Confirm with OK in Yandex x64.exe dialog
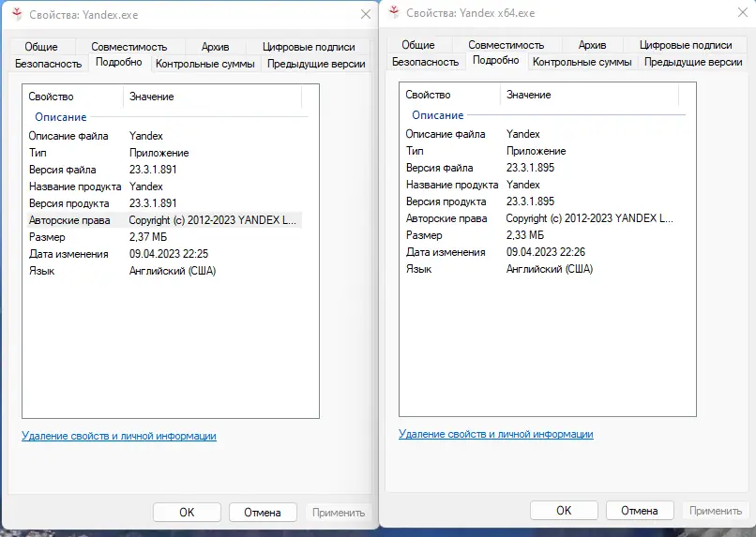 point(564,511)
